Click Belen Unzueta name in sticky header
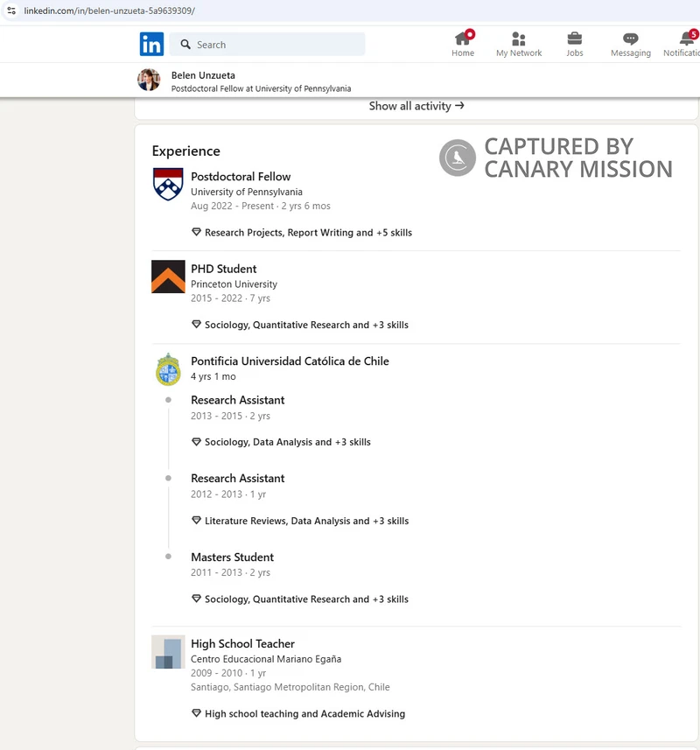 coord(203,75)
